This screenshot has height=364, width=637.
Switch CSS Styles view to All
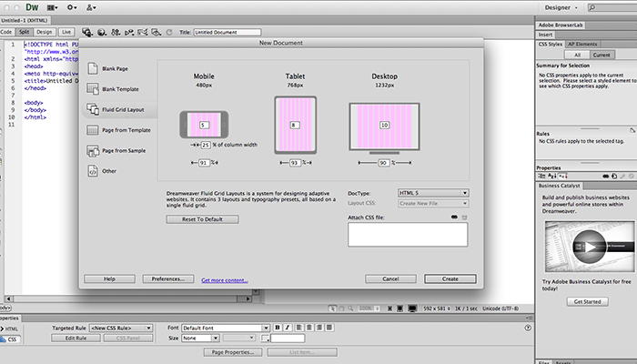(x=577, y=55)
